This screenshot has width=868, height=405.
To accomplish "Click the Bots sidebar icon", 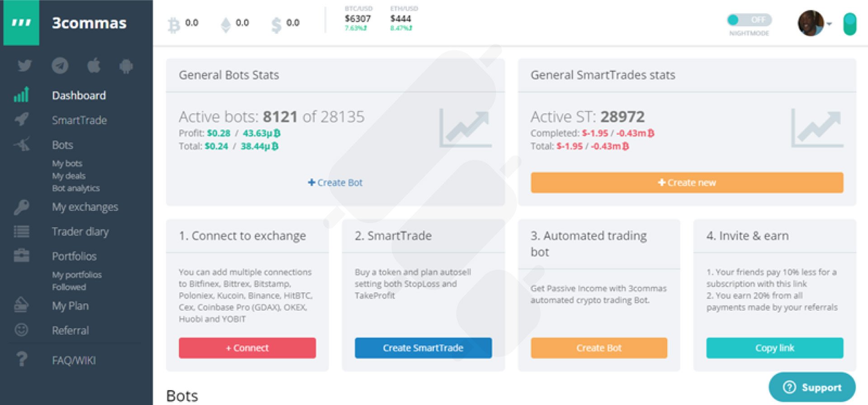I will (x=22, y=144).
